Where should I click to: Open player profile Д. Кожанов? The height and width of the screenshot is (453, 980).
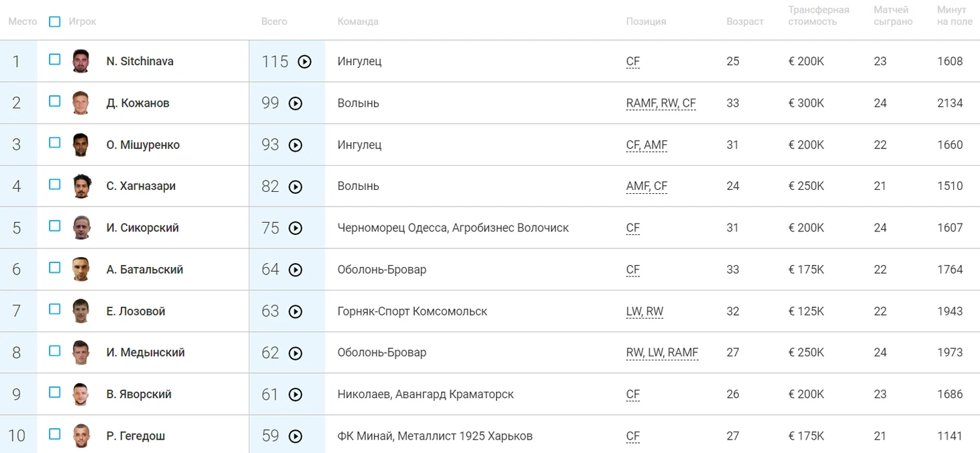138,103
